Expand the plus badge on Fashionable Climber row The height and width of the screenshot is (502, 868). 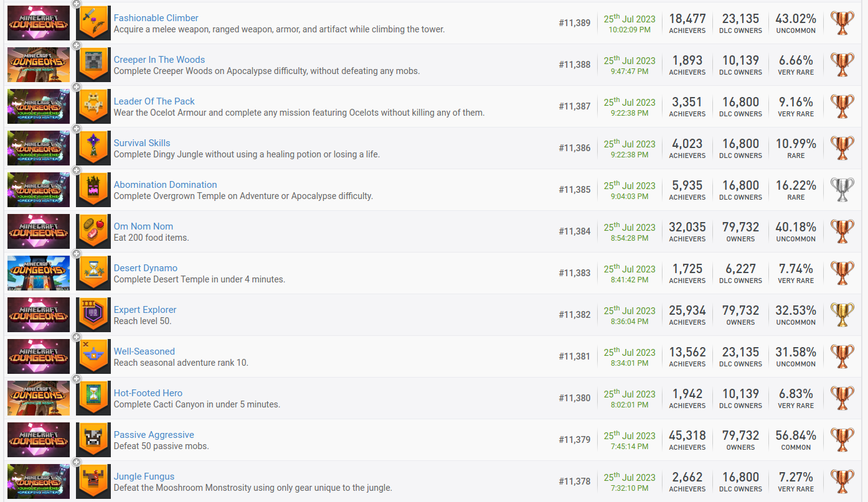(76, 4)
